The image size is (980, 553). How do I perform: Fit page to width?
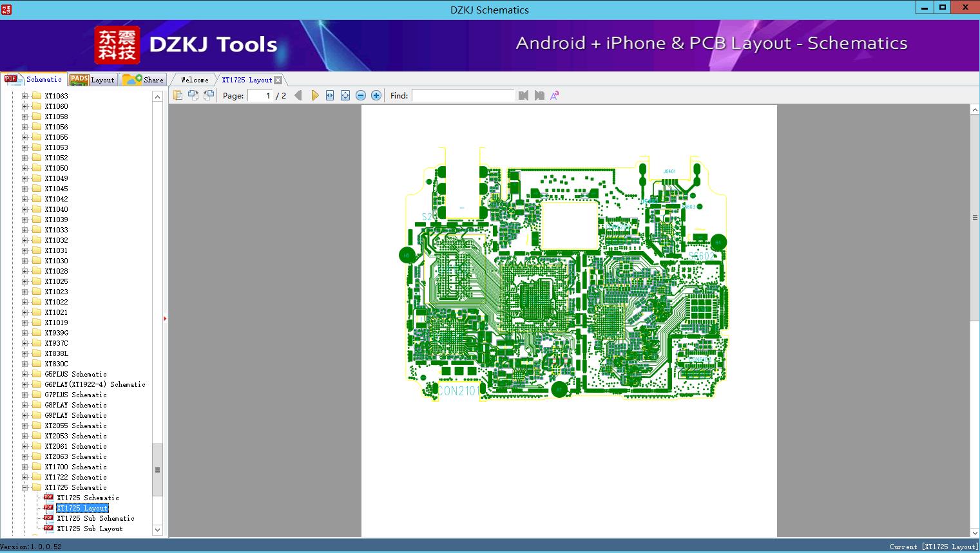pyautogui.click(x=330, y=95)
